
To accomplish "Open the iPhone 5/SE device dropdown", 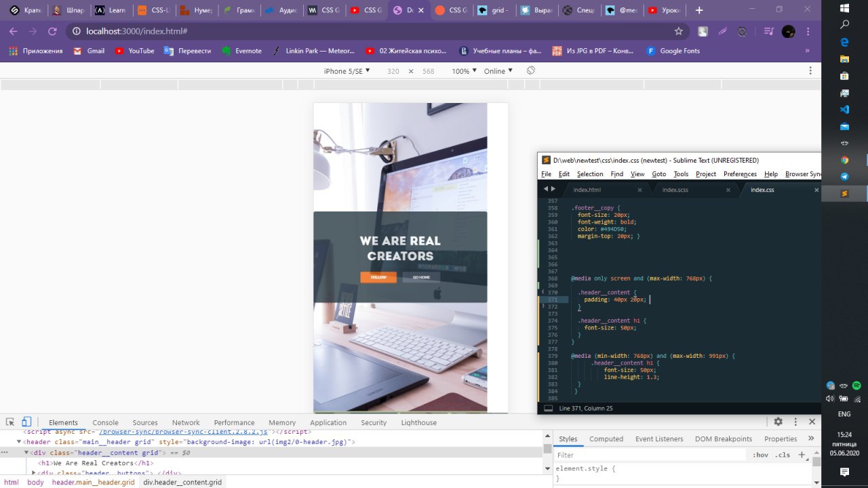I will [347, 71].
